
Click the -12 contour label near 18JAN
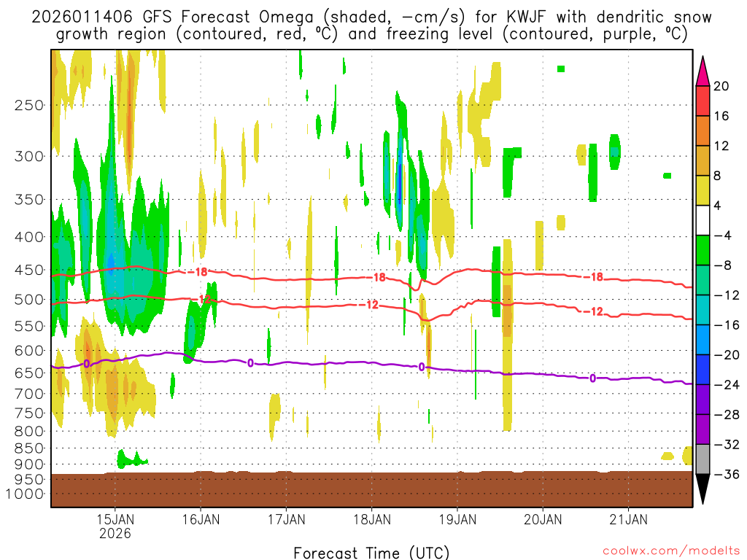click(x=368, y=305)
